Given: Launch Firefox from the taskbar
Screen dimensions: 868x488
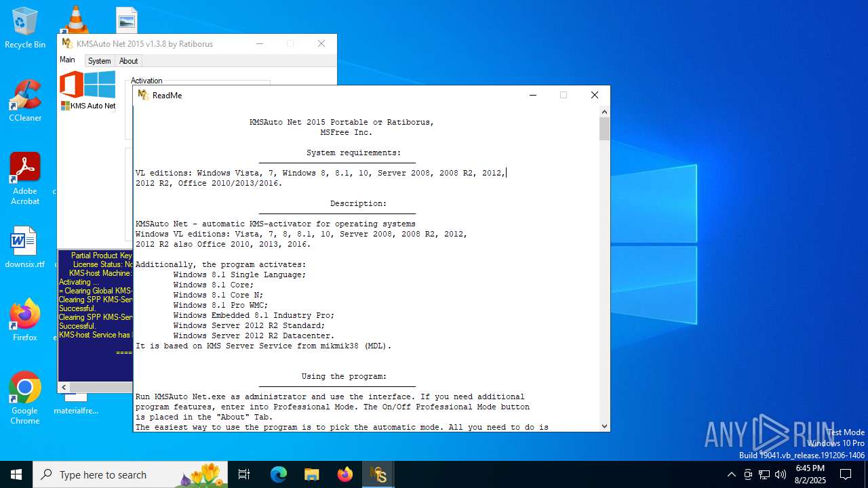Looking at the screenshot, I should click(345, 474).
